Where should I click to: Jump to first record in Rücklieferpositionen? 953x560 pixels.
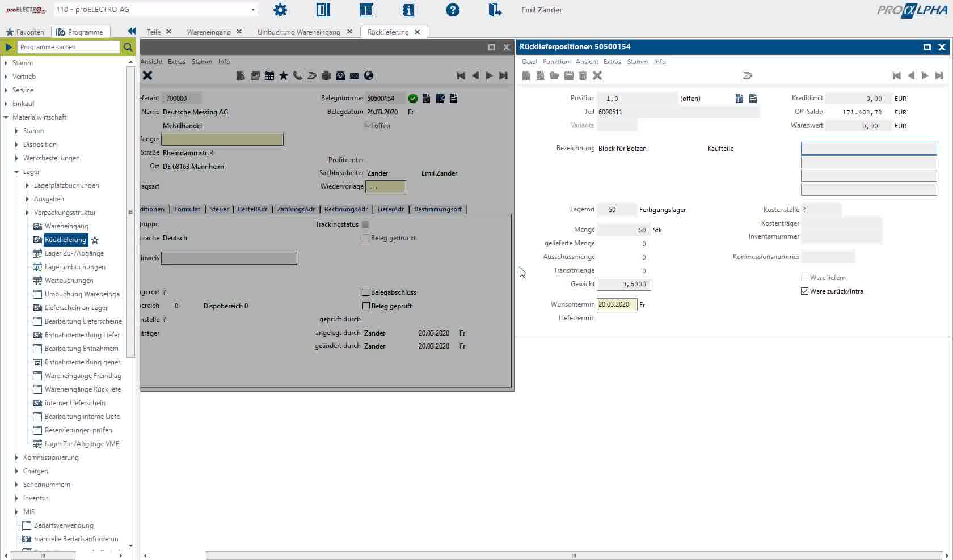pyautogui.click(x=897, y=75)
